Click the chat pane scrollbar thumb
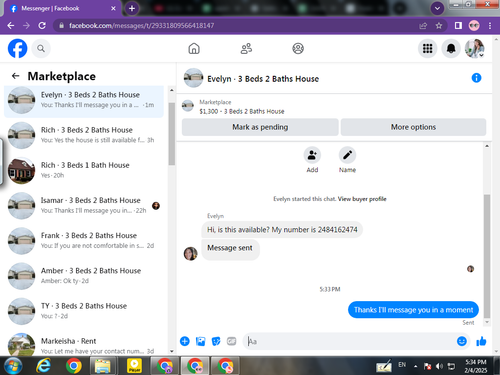 487,256
